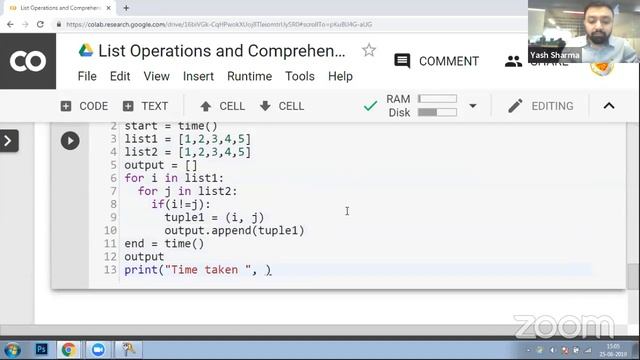Select the List Operations browser tab
Viewport: 640px width, 360px height.
click(x=60, y=8)
